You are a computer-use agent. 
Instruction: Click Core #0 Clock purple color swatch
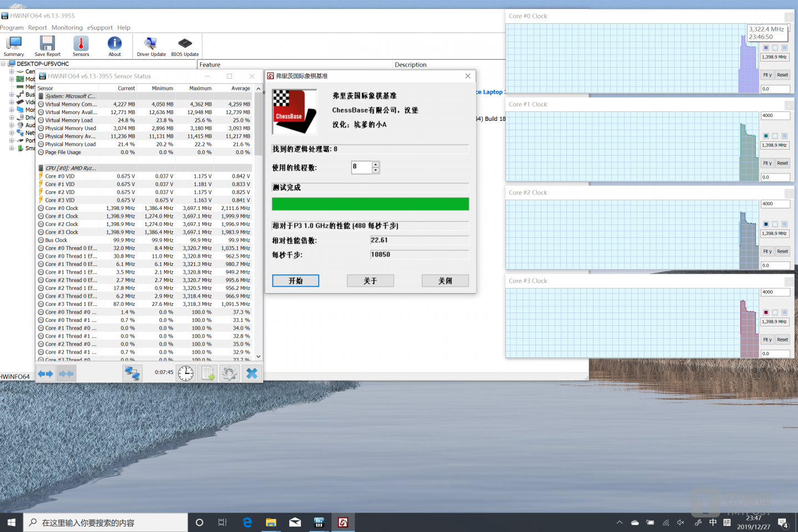pos(766,48)
